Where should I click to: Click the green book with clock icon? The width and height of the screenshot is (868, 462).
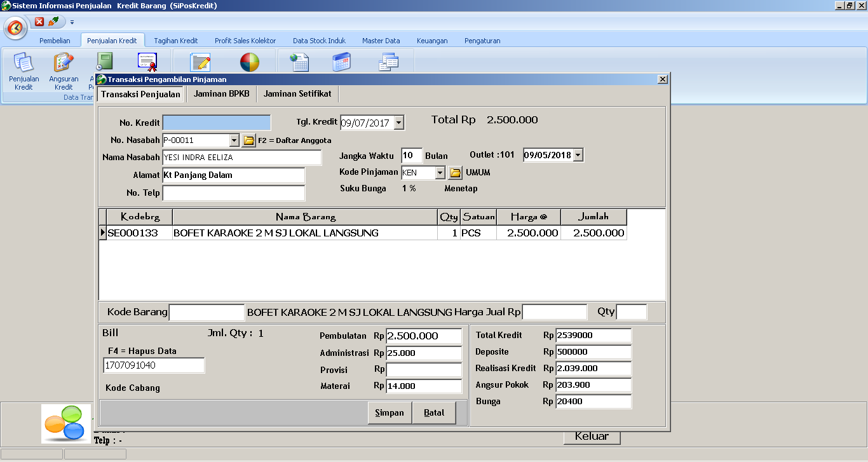pyautogui.click(x=104, y=61)
